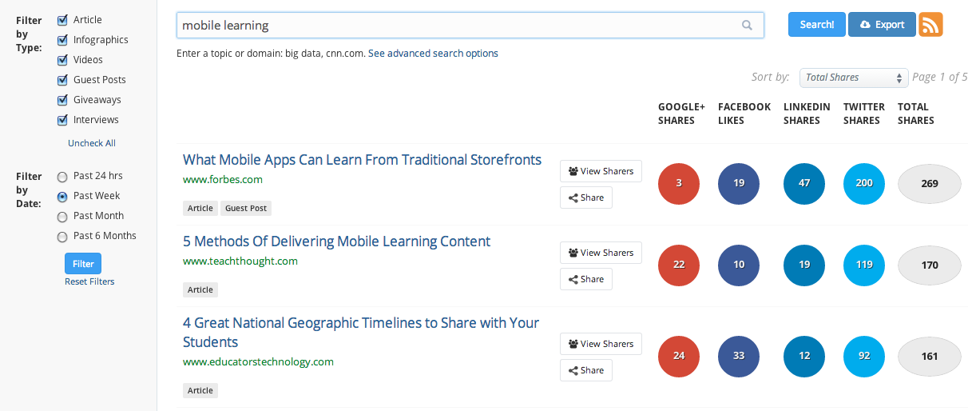Image resolution: width=980 pixels, height=411 pixels.
Task: Click Share for National Geographic Timelines article
Action: (586, 370)
